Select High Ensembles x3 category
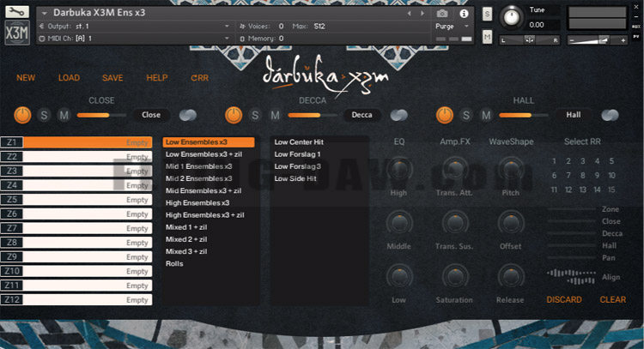 (197, 203)
